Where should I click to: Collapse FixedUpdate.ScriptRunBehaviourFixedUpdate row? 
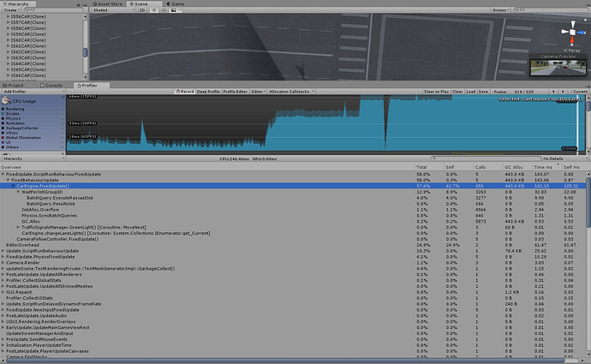pyautogui.click(x=3, y=175)
